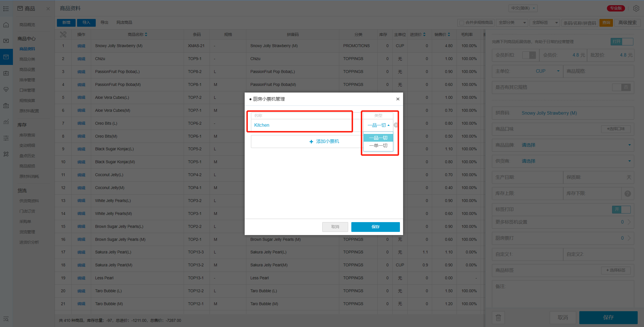Click the trash delete icon in the detail panel
Viewport: 644px width, 327px height.
tap(498, 318)
